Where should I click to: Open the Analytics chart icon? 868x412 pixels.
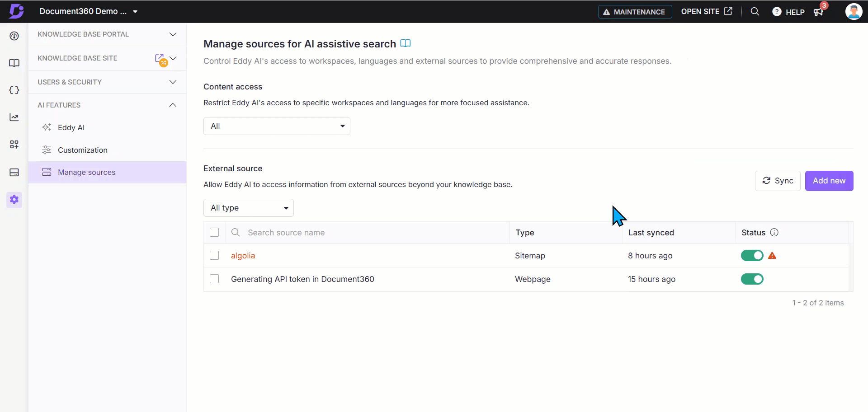[x=14, y=117]
